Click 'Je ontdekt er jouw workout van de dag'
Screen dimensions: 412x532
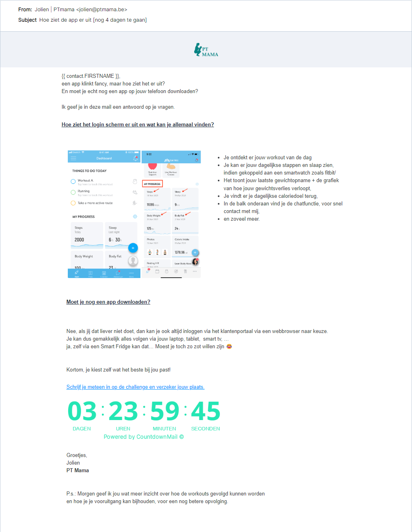coord(268,157)
